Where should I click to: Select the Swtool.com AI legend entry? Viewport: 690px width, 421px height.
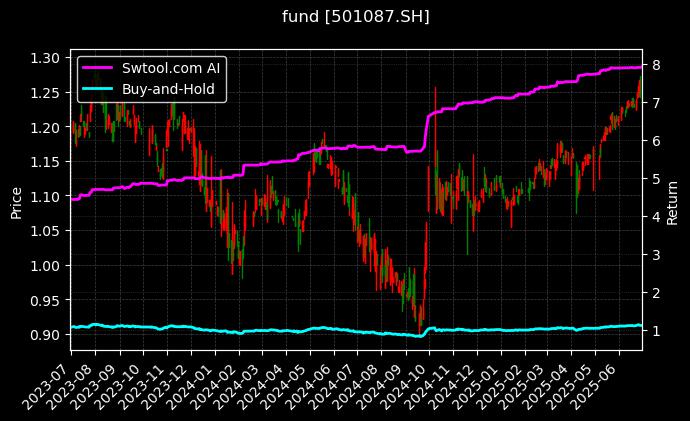pos(173,69)
